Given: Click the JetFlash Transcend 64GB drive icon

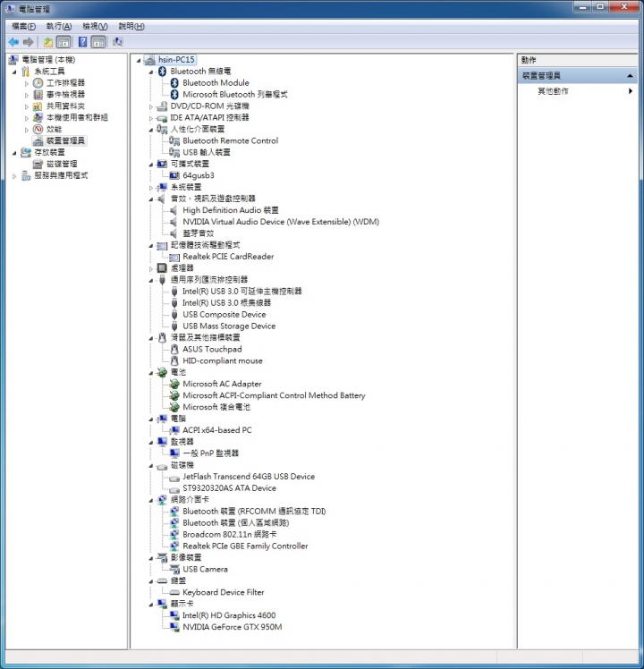Looking at the screenshot, I should [x=174, y=478].
